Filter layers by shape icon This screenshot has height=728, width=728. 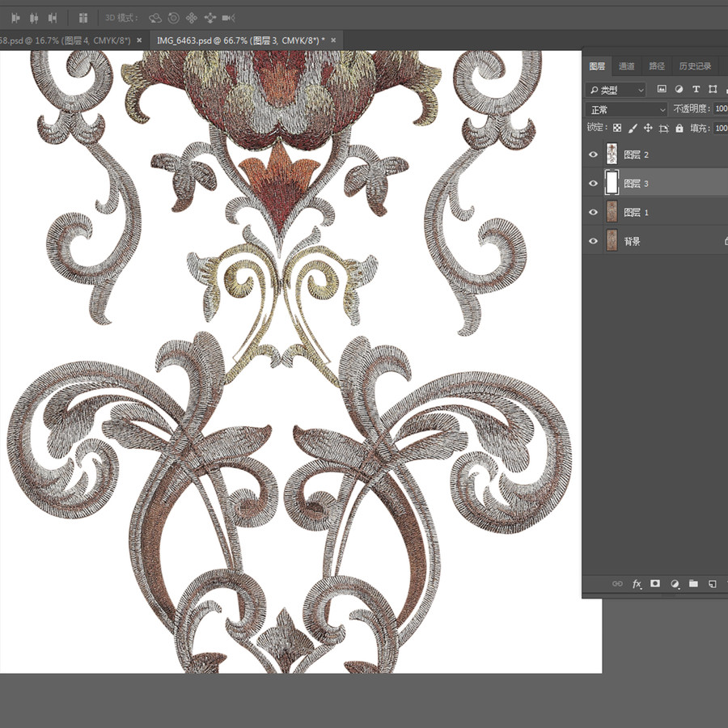pos(713,89)
